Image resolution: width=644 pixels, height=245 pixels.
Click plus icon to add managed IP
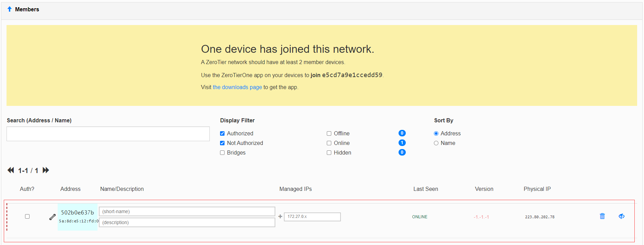280,217
